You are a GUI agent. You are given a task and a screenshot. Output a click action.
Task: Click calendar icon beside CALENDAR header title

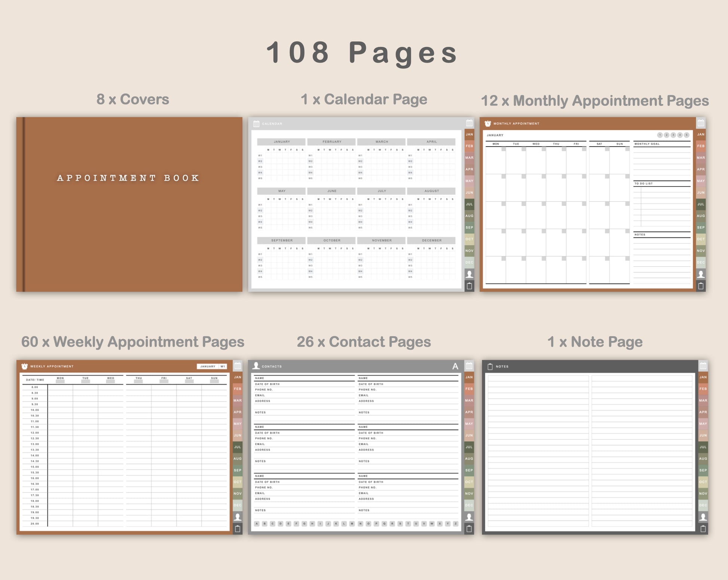click(x=256, y=124)
